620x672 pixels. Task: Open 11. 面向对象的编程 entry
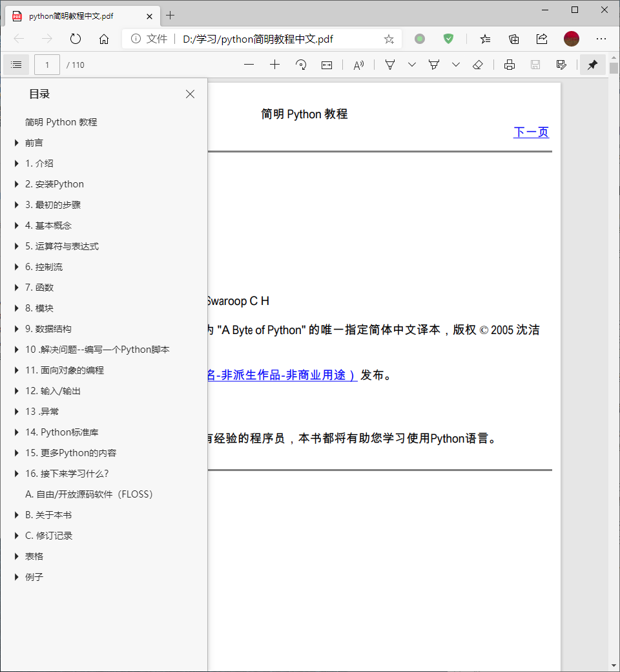point(65,370)
